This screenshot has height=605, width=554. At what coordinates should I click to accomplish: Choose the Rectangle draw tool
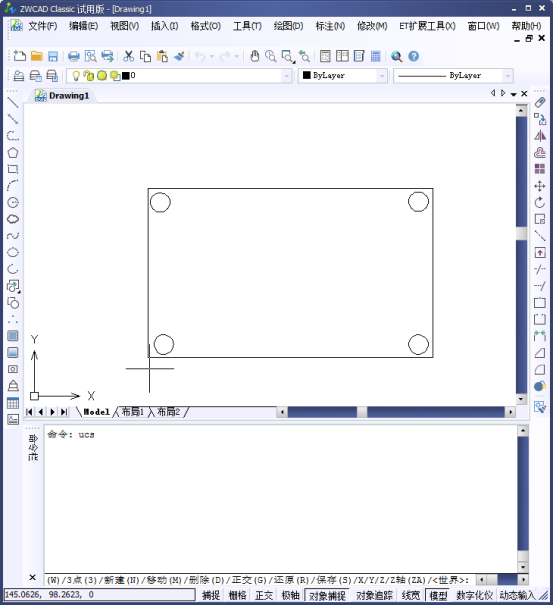(13, 169)
